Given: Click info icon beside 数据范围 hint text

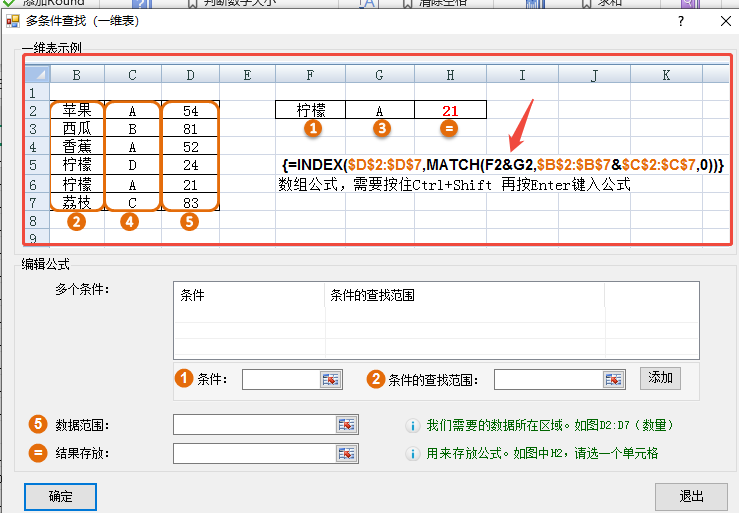Looking at the screenshot, I should 412,425.
